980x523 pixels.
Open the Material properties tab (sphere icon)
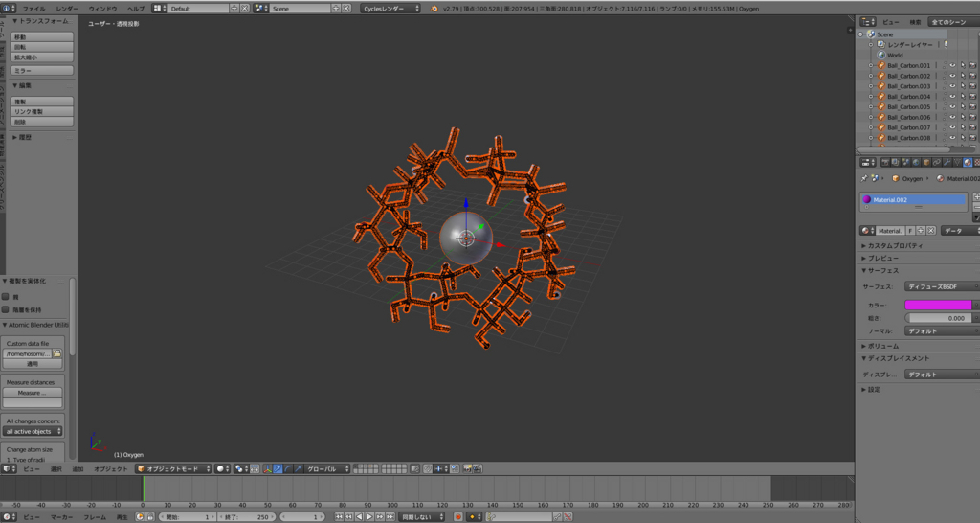[x=968, y=162]
